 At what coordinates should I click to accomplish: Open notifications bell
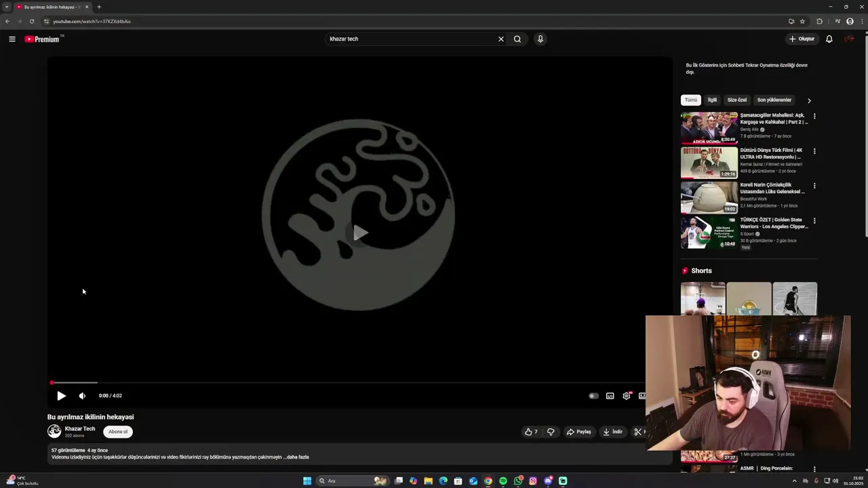(829, 39)
